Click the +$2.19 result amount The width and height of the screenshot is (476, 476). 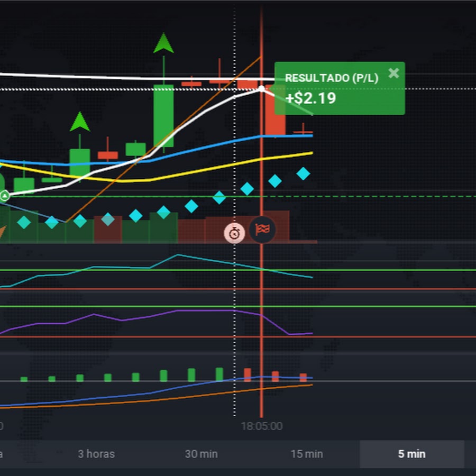click(x=310, y=98)
